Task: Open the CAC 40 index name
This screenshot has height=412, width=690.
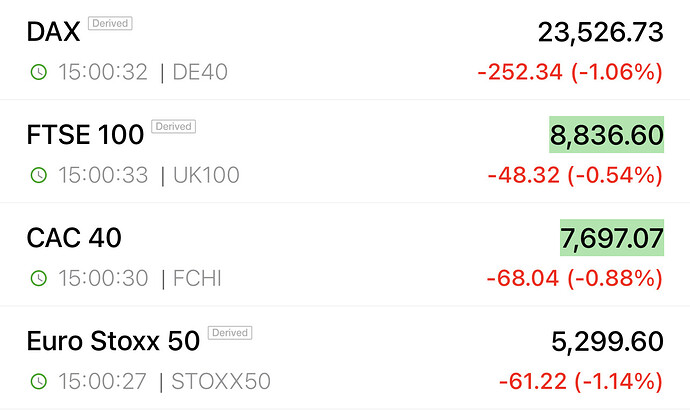Action: [x=76, y=238]
